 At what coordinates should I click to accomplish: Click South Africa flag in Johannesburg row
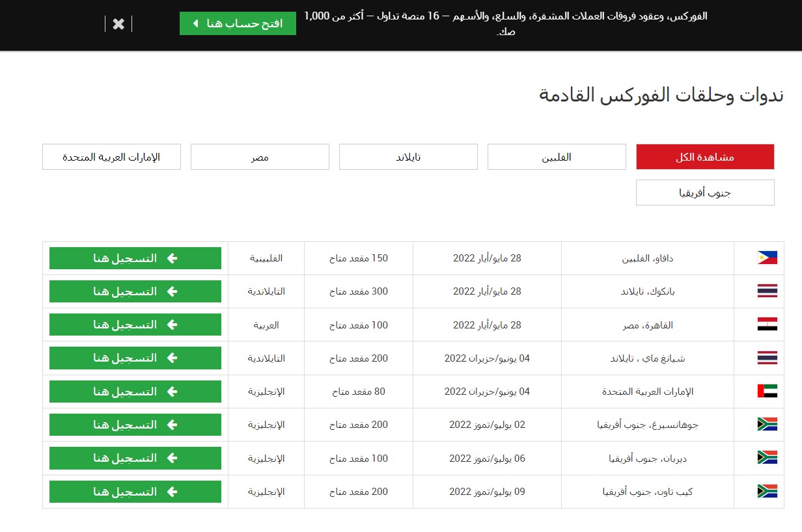coord(767,425)
